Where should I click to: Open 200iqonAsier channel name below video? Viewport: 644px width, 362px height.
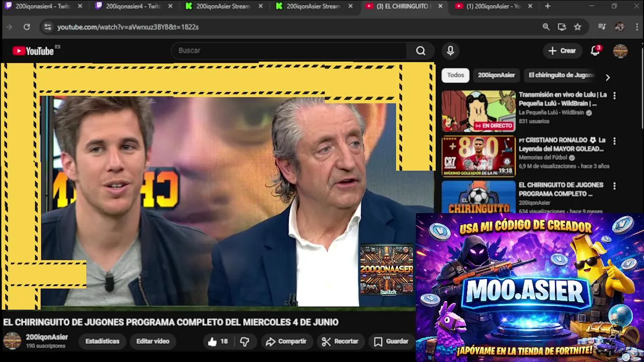pos(47,337)
